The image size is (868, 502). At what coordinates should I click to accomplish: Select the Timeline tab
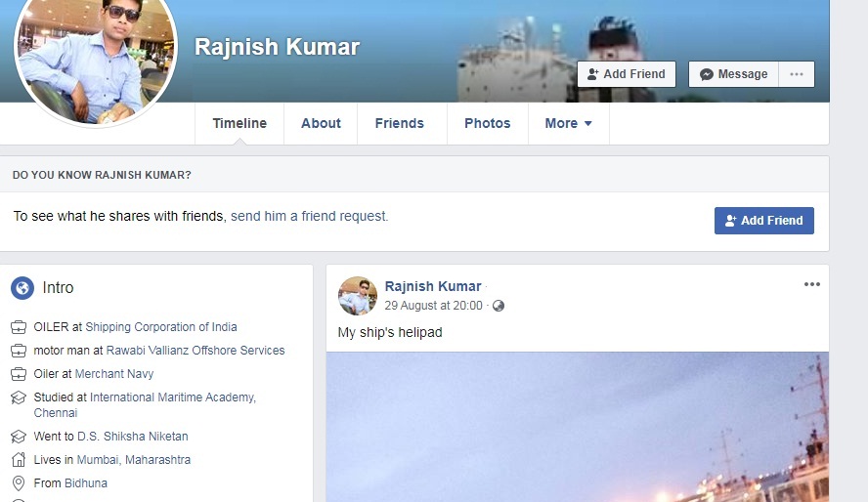[x=239, y=123]
